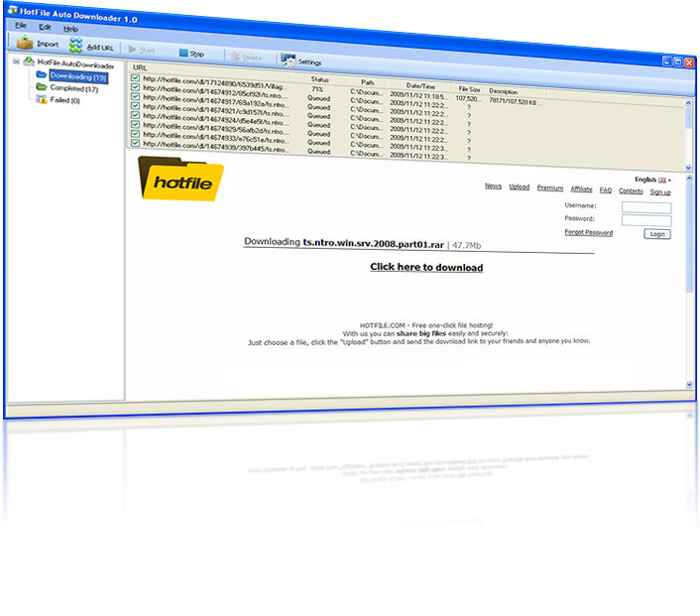The height and width of the screenshot is (616, 700).
Task: Click the Delete toolbar icon
Action: tap(235, 57)
